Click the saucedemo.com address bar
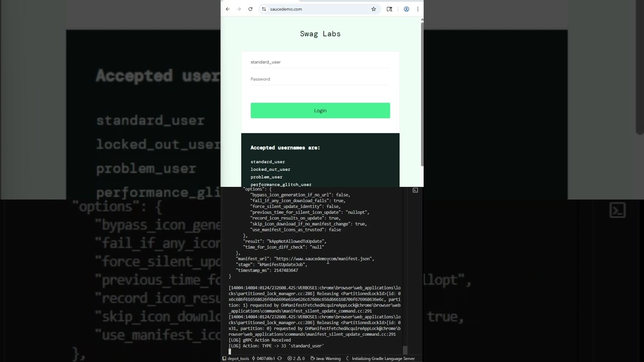644x362 pixels. coord(319,9)
